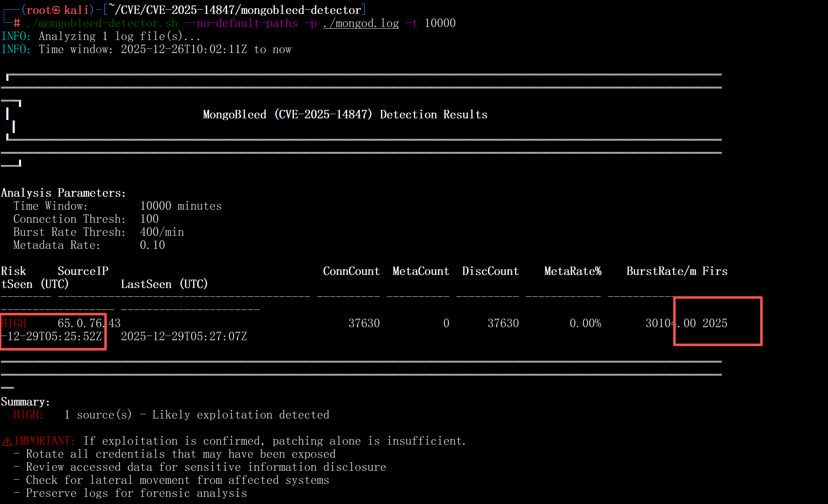Click the red HIGH label in Summary
The width and height of the screenshot is (828, 504).
point(28,415)
